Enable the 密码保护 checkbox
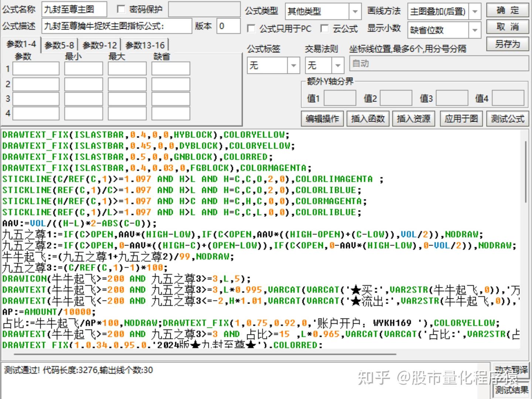This screenshot has height=399, width=532. click(121, 9)
